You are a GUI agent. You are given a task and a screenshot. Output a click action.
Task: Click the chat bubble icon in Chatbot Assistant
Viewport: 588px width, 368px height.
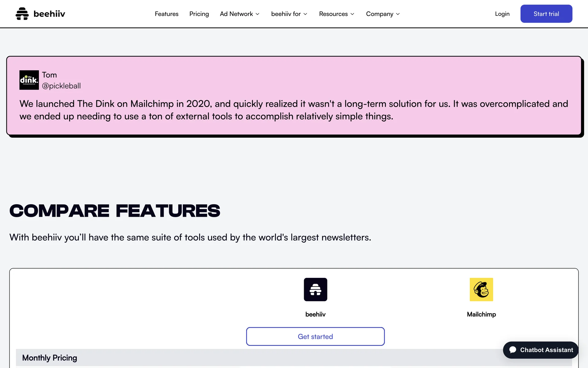pos(513,350)
